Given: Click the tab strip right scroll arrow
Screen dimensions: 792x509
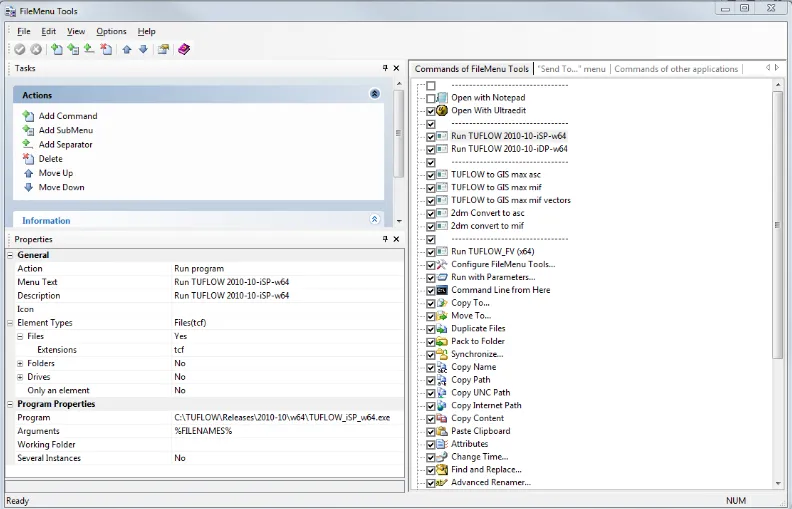Looking at the screenshot, I should (777, 68).
